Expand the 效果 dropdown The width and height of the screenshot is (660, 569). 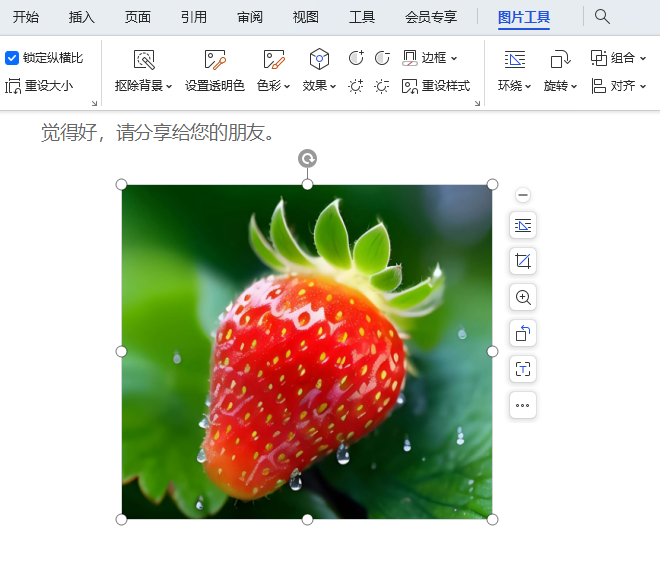coord(333,86)
